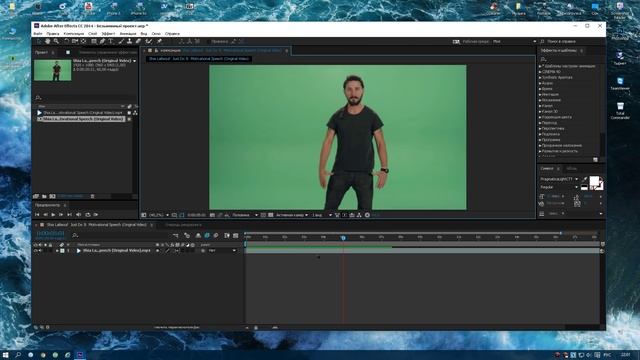640x360 pixels.
Task: Select the Pan Behind anchor tool
Action: point(83,41)
